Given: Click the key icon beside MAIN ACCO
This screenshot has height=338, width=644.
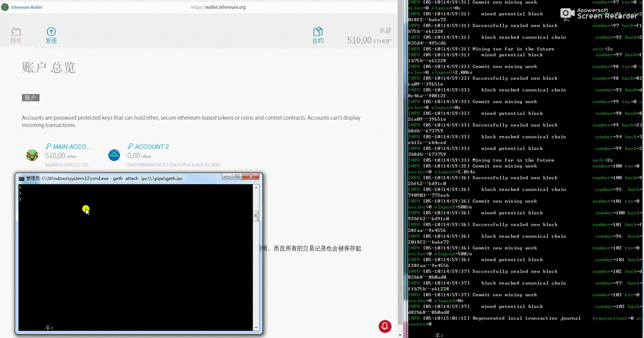Looking at the screenshot, I should (48, 146).
